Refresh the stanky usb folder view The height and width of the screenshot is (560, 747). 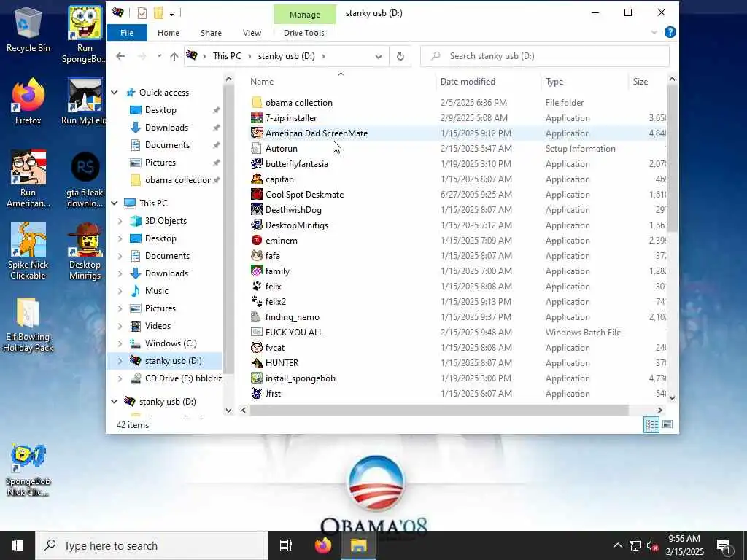click(400, 56)
